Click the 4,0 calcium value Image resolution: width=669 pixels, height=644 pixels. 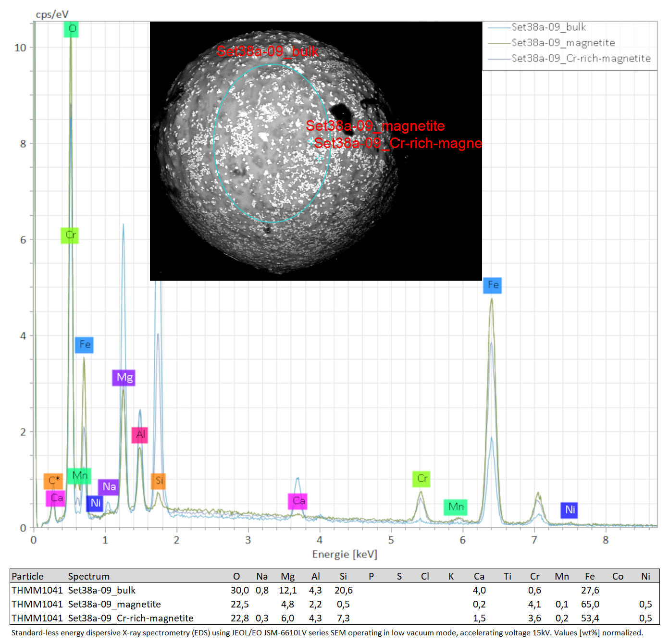tap(479, 590)
